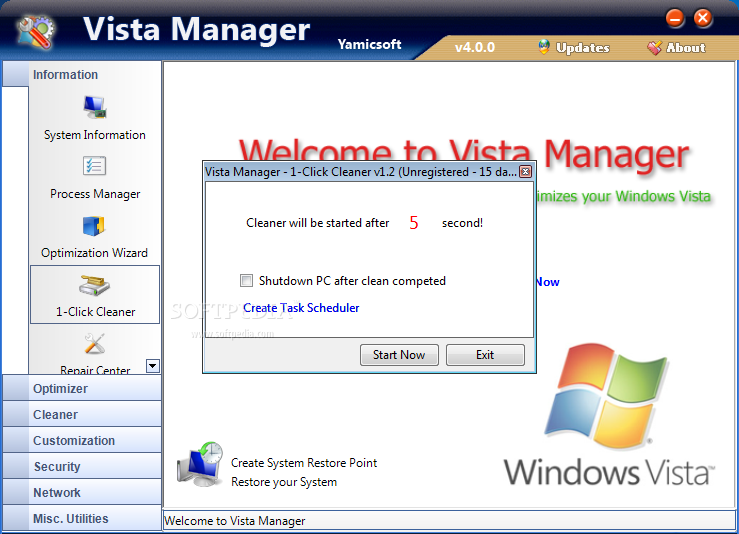739x534 pixels.
Task: Select the 1-Click Cleaner drive icon
Action: [94, 285]
